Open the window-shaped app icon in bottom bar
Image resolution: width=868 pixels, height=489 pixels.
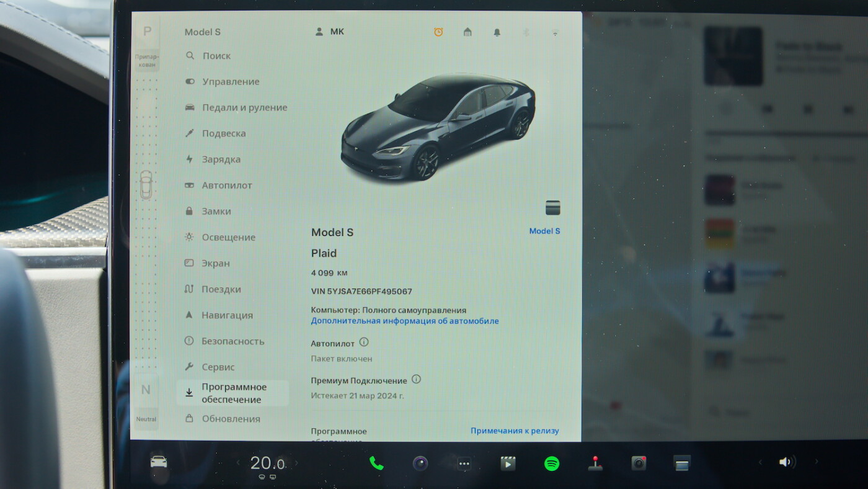click(x=682, y=463)
